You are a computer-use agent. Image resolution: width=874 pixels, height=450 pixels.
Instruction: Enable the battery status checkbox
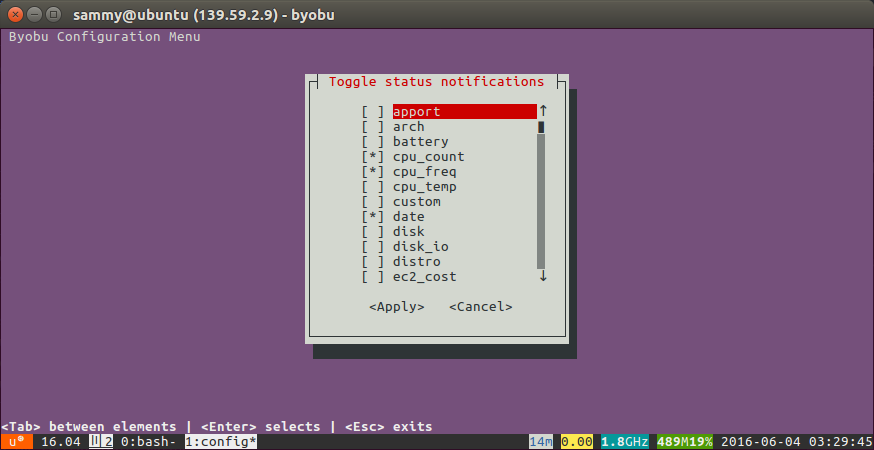(x=373, y=142)
